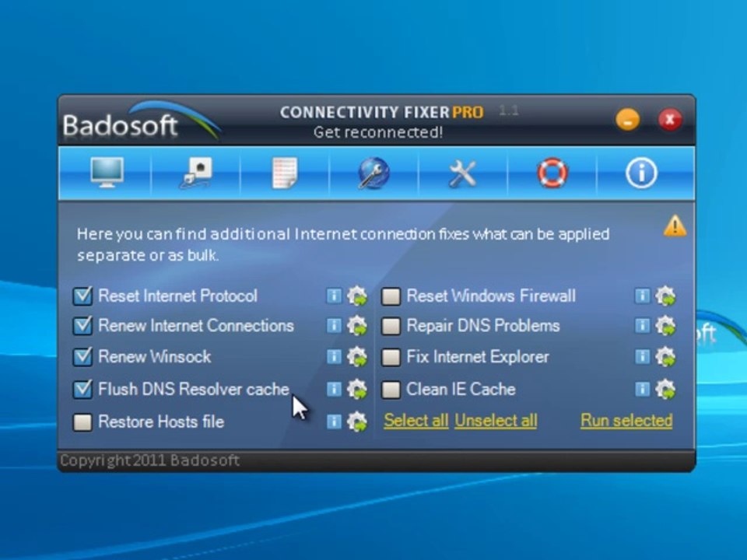The image size is (747, 560).
Task: Show info for Reset Windows Firewall
Action: pyautogui.click(x=642, y=296)
